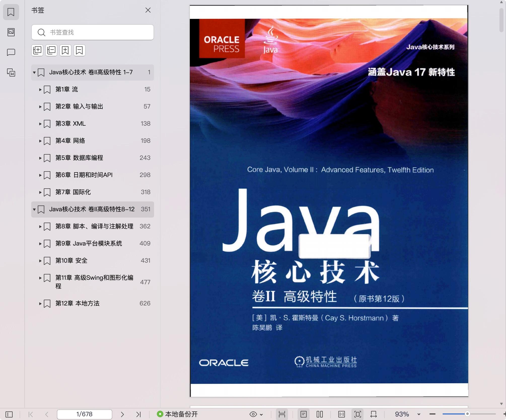The image size is (506, 420).
Task: Expand 第4章 网络 bookmark
Action: 40,141
